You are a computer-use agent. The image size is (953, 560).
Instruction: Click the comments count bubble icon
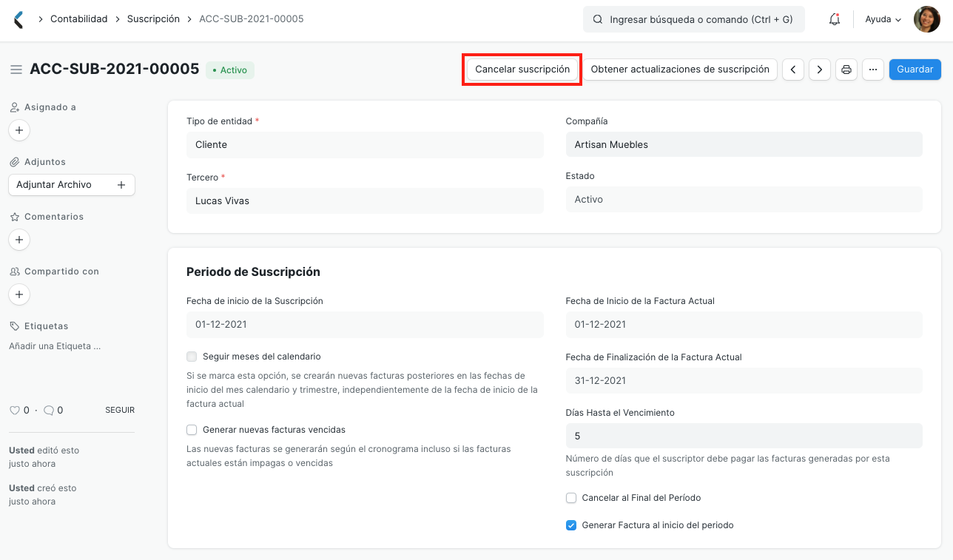click(x=49, y=410)
